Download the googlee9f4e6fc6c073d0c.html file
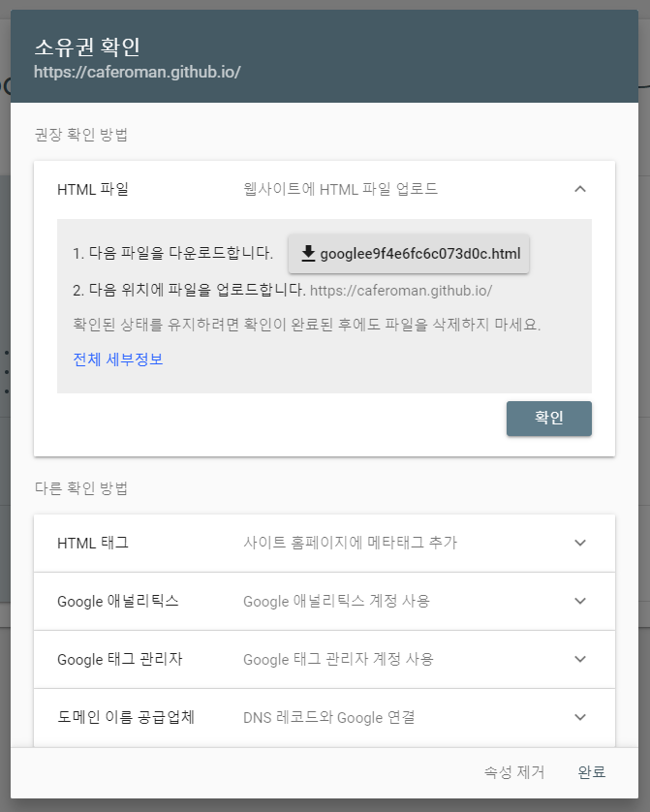 (409, 254)
